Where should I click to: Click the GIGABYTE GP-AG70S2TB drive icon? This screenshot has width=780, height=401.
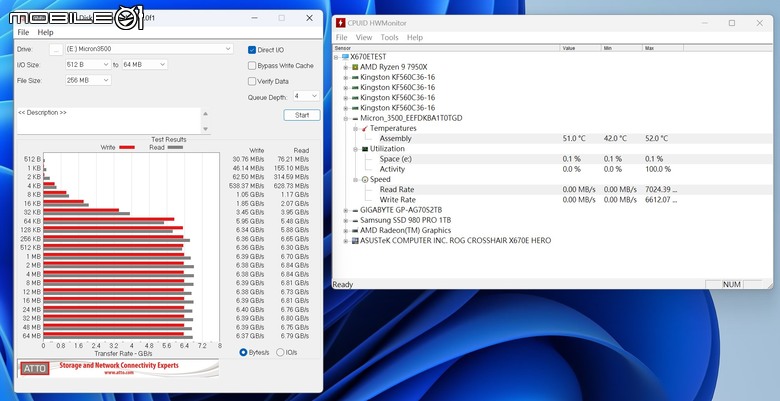(x=355, y=210)
